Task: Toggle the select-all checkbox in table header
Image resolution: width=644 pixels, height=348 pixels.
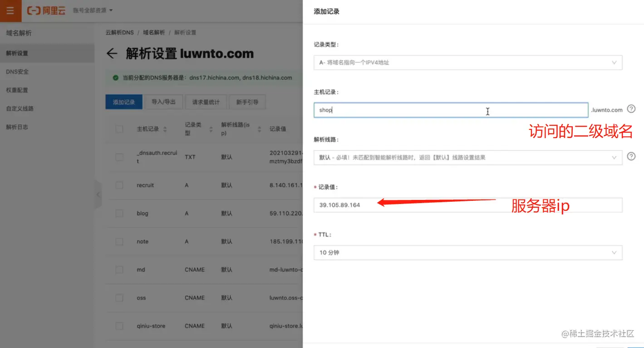Action: click(x=119, y=129)
